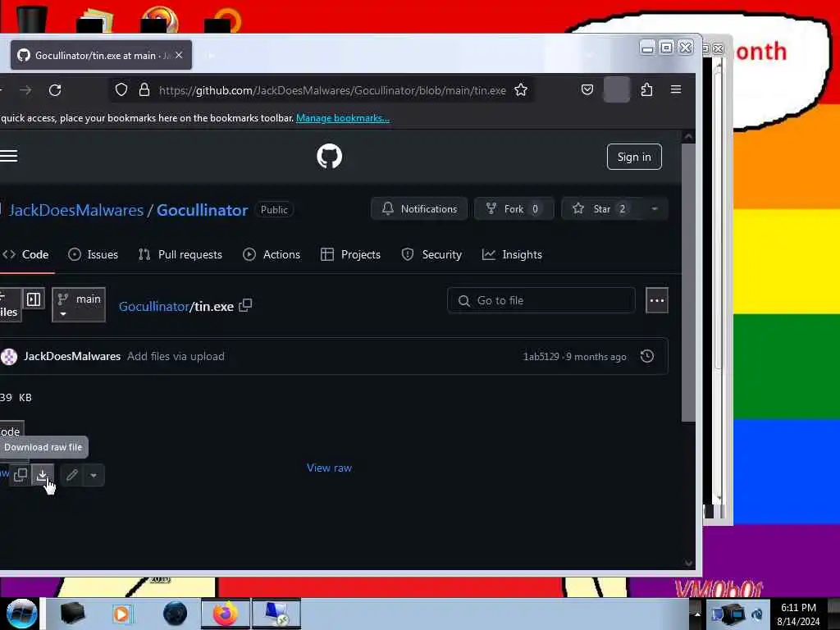The width and height of the screenshot is (840, 630).
Task: Click the forward navigation arrow
Action: coord(25,90)
